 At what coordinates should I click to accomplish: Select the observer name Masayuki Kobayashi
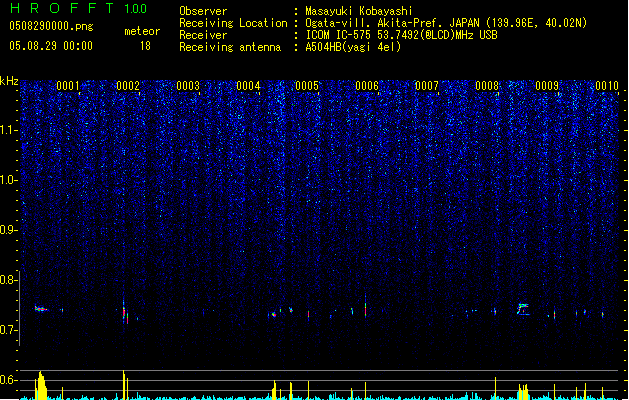pos(359,11)
